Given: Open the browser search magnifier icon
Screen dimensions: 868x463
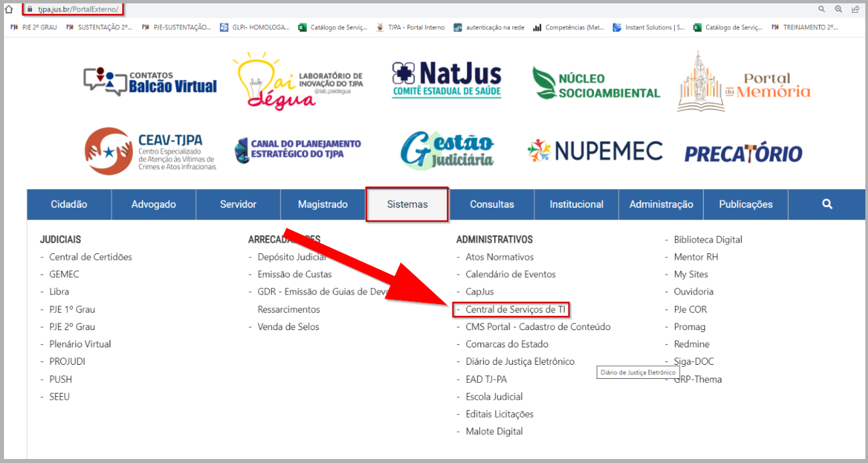Looking at the screenshot, I should (x=822, y=9).
